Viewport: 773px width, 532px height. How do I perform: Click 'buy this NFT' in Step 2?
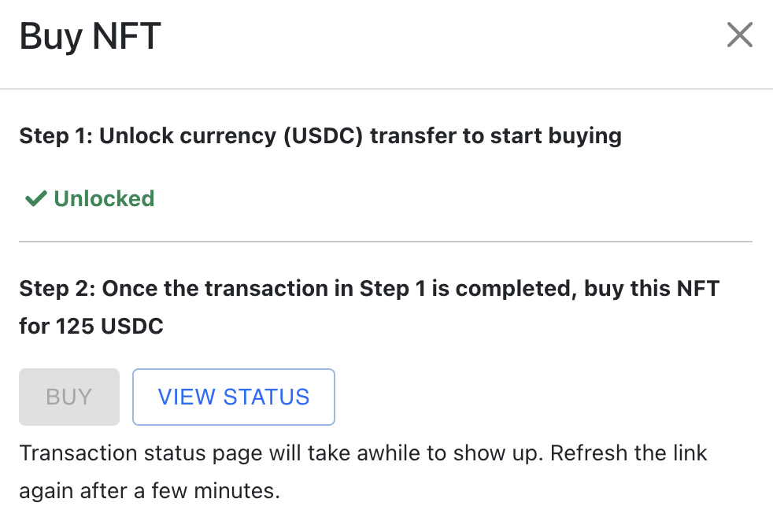651,288
